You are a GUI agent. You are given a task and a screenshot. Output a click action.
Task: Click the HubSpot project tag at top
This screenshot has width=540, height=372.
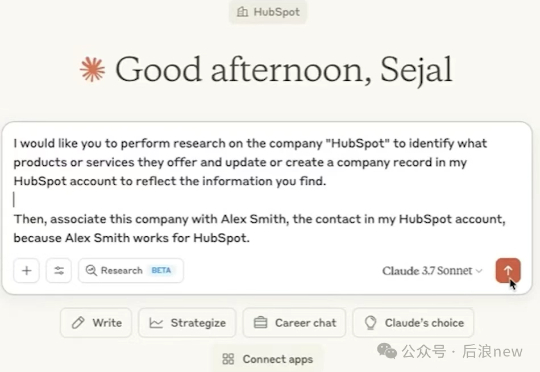[268, 12]
